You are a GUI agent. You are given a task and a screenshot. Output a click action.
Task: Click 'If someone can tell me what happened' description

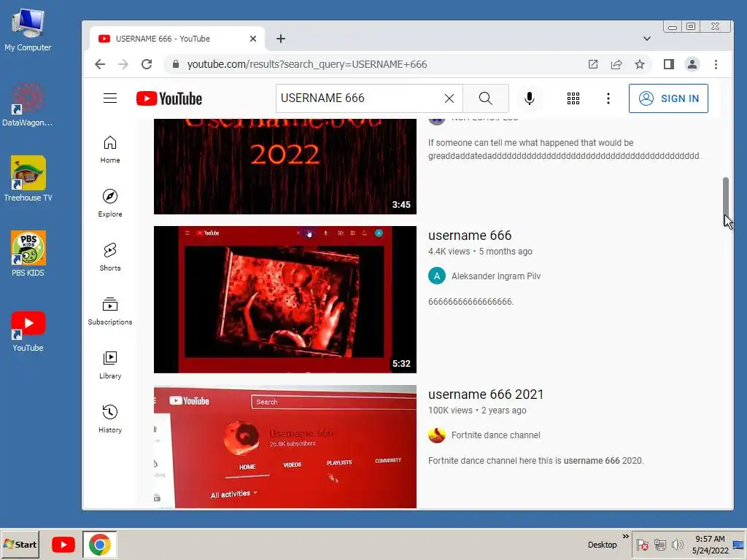point(565,149)
